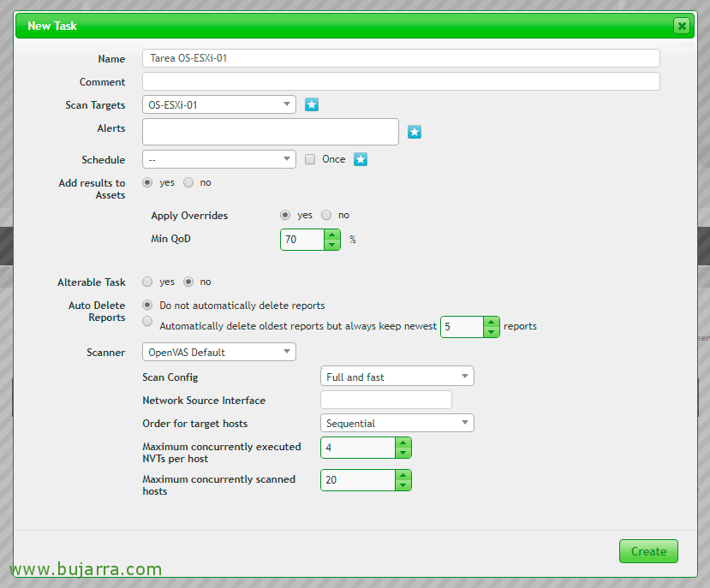Increase maximum concurrently scanned hosts

click(x=403, y=475)
